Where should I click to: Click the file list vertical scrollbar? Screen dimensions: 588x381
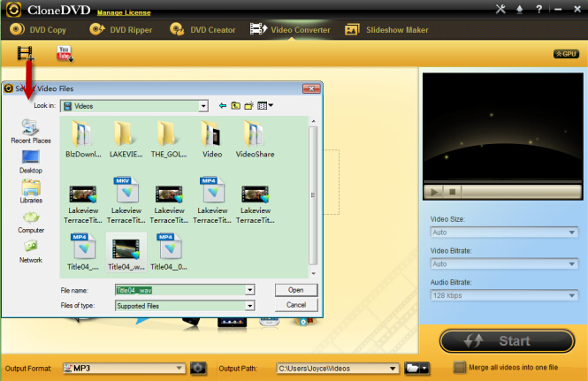coord(313,195)
